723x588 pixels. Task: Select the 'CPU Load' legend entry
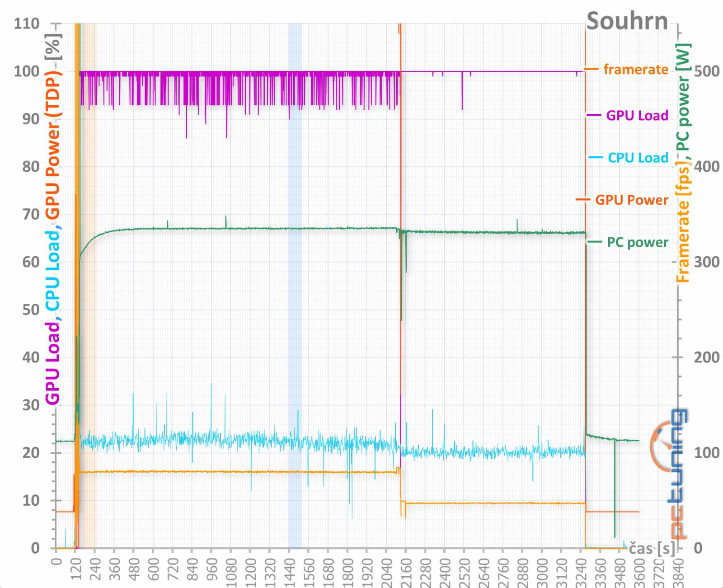638,158
